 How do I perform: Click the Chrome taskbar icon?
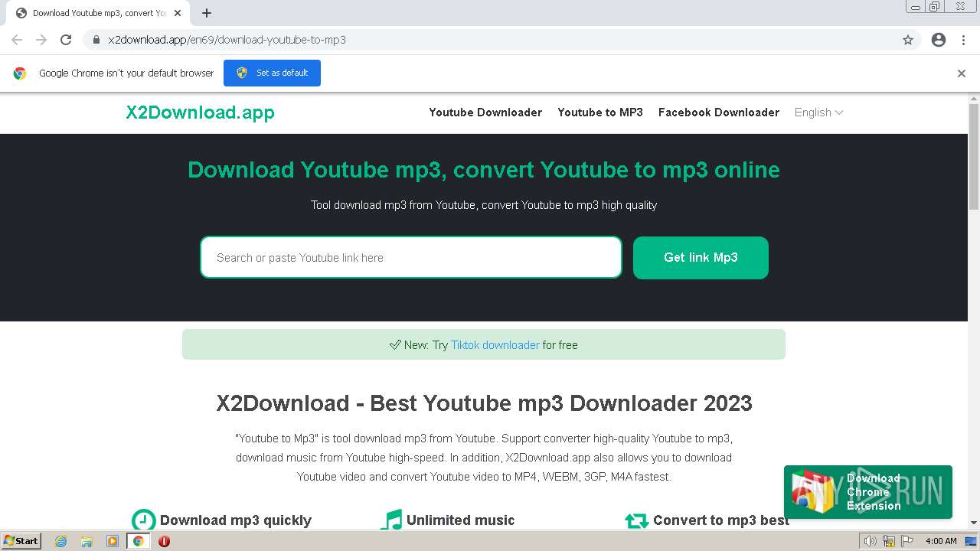(x=139, y=541)
